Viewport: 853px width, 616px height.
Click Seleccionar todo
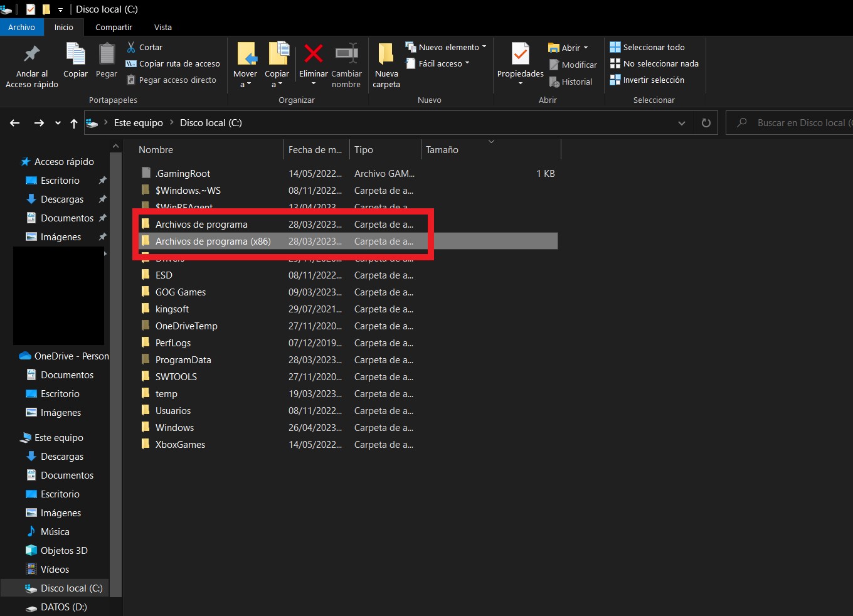[x=647, y=47]
